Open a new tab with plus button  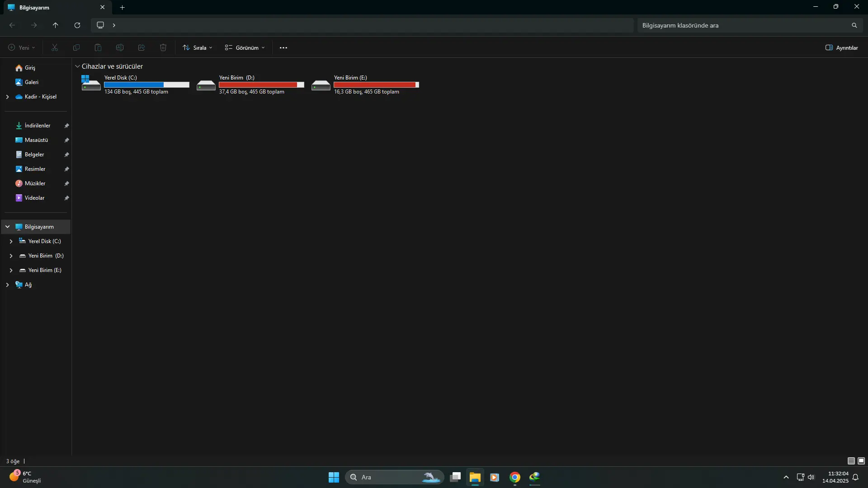point(122,7)
